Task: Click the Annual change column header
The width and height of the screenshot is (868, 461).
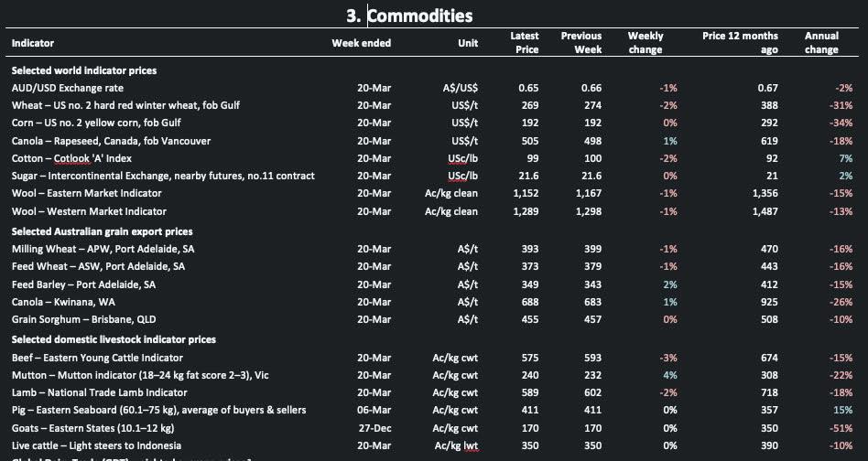Action: pos(821,43)
